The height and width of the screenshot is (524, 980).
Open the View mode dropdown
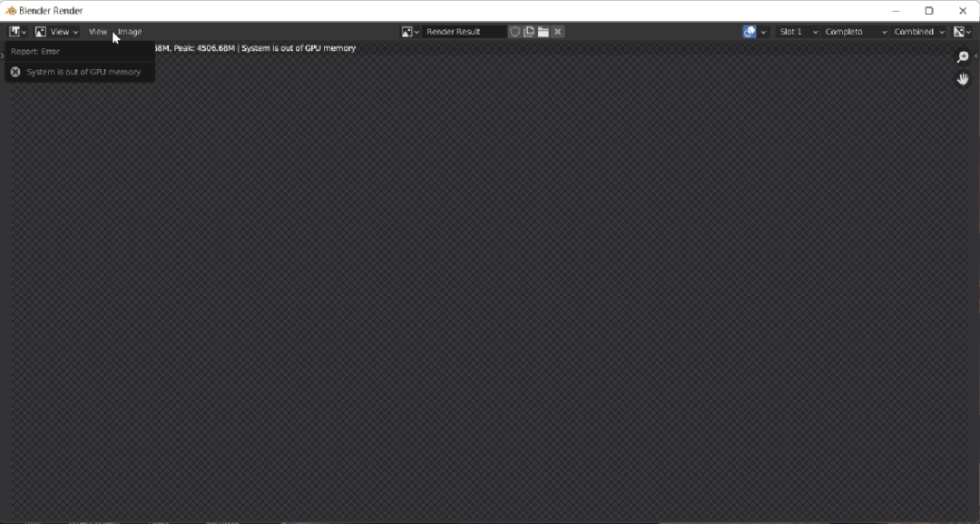56,32
